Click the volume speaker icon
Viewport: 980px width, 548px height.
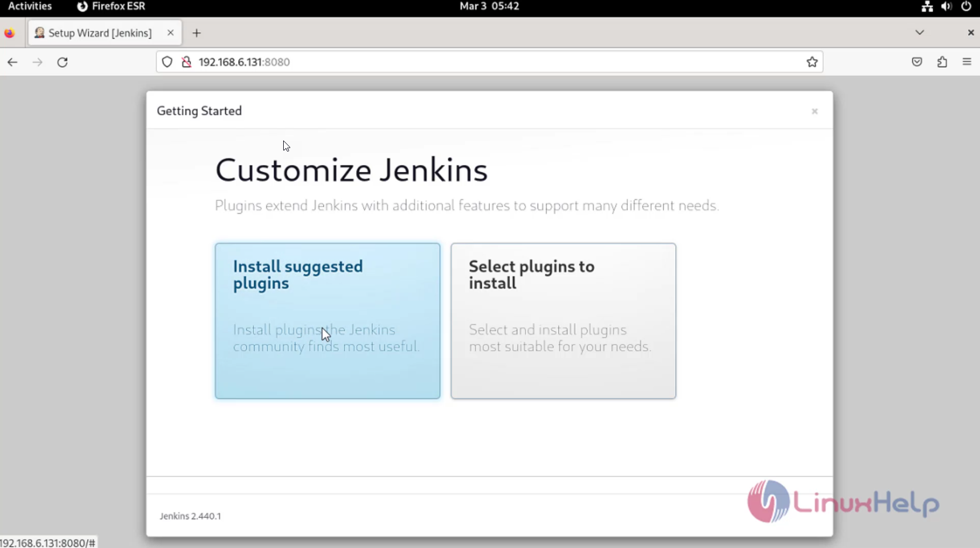(947, 6)
